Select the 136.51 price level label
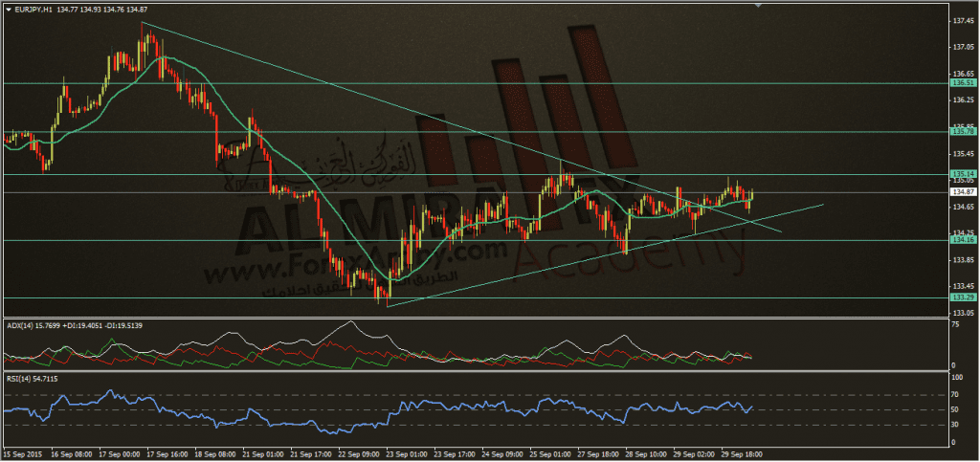Viewport: 980px width, 462px height. click(x=963, y=82)
